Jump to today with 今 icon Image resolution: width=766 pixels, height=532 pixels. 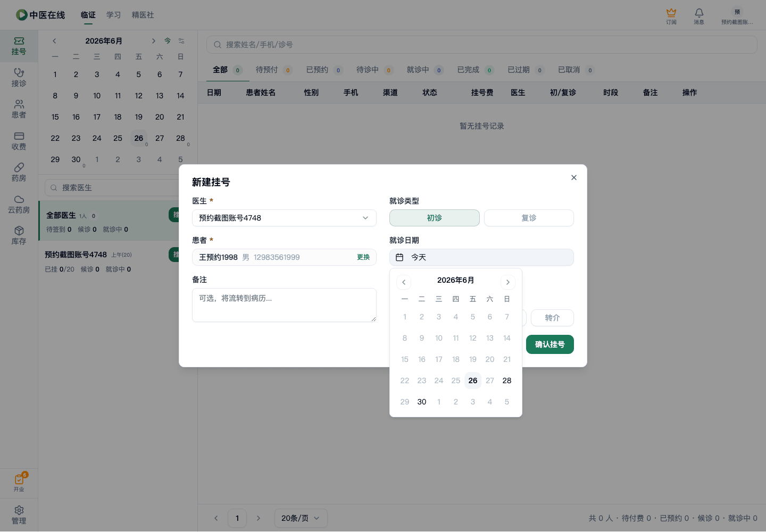[x=168, y=41]
